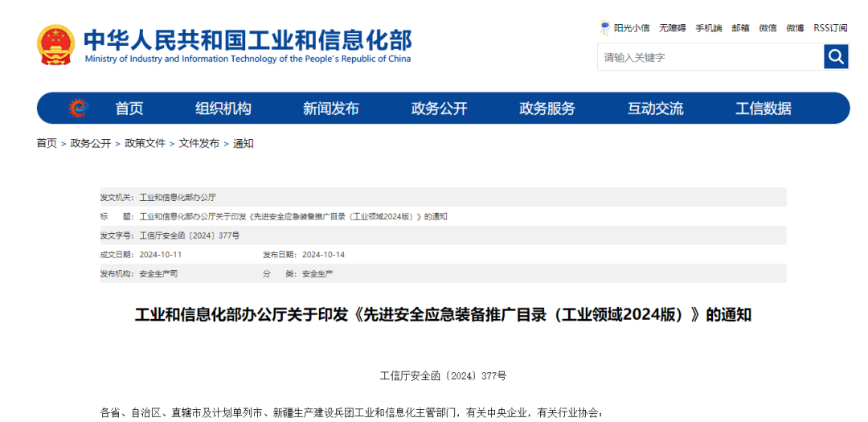Focus the keyword search input field

[x=710, y=56]
